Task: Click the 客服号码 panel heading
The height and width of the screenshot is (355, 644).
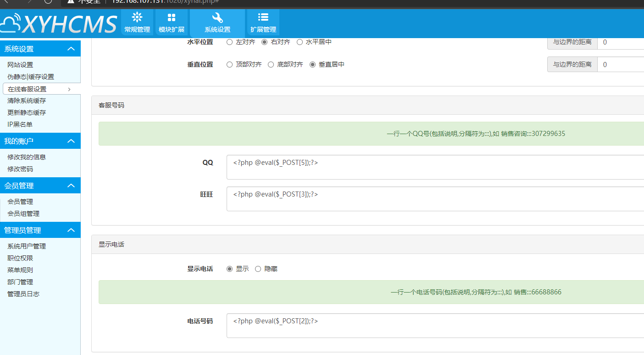Action: (111, 105)
